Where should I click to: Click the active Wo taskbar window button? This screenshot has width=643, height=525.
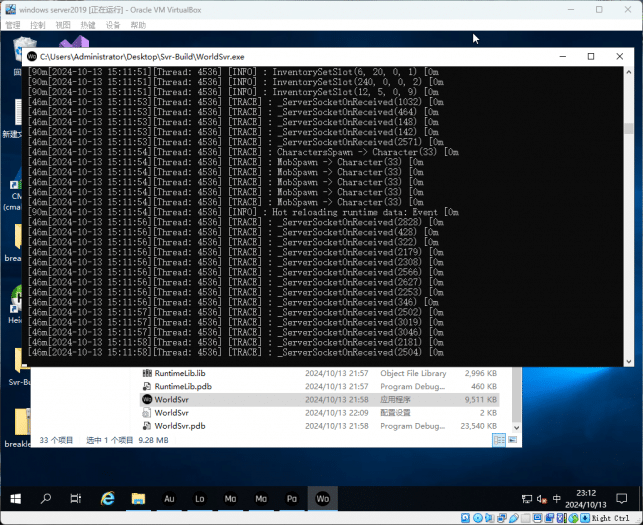click(322, 497)
